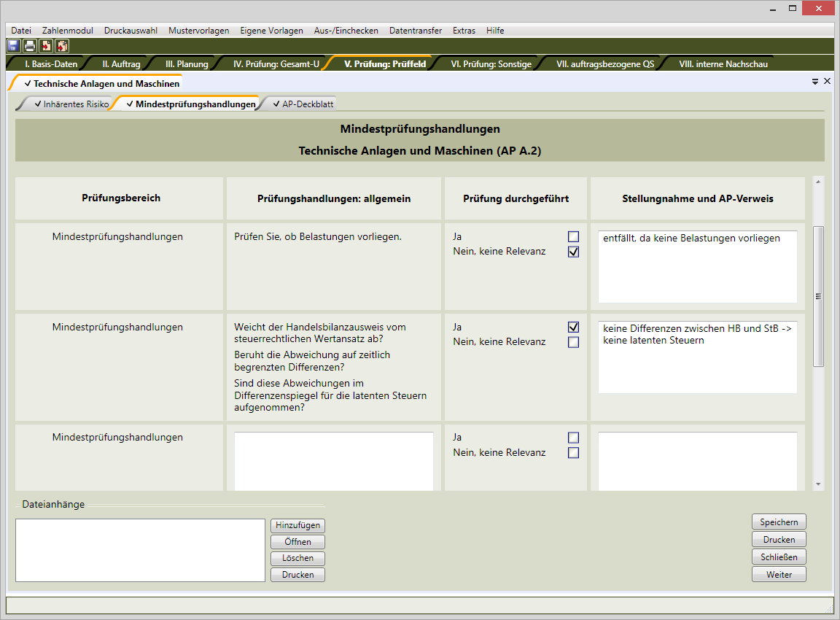840x620 pixels.
Task: Uncheck 'Ja' for the Handelsbilanzausweis row
Action: pyautogui.click(x=573, y=327)
